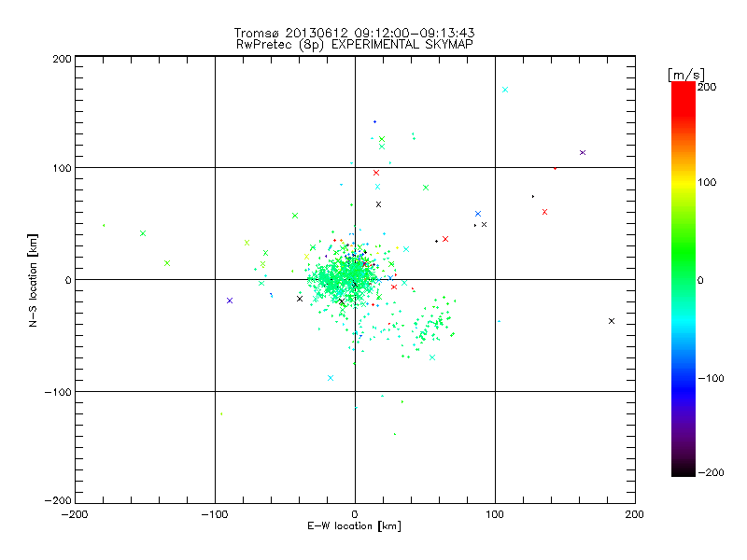Screen dimensions: 747x560
Task: Click the x-axis tick label '-200'
Action: [x=75, y=514]
